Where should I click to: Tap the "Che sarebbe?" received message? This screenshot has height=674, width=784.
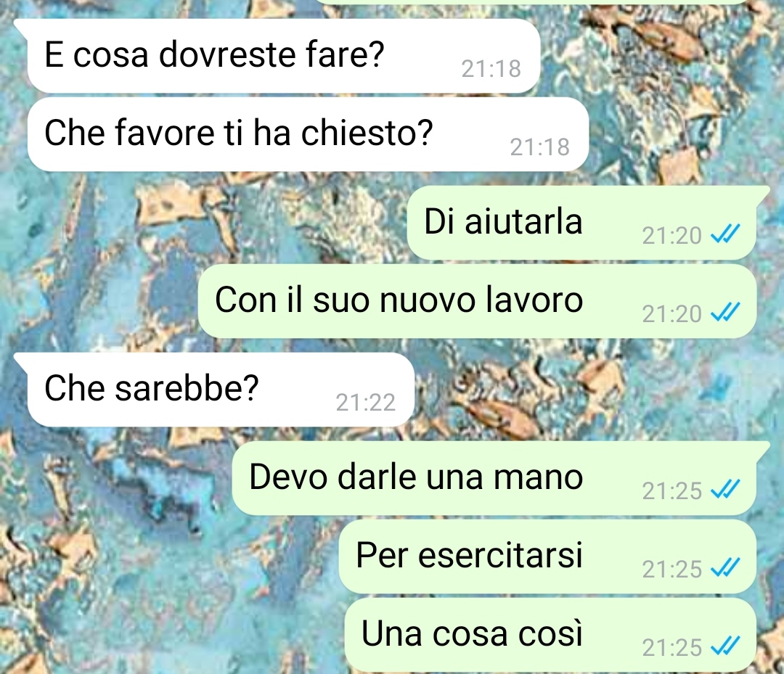coord(221,390)
